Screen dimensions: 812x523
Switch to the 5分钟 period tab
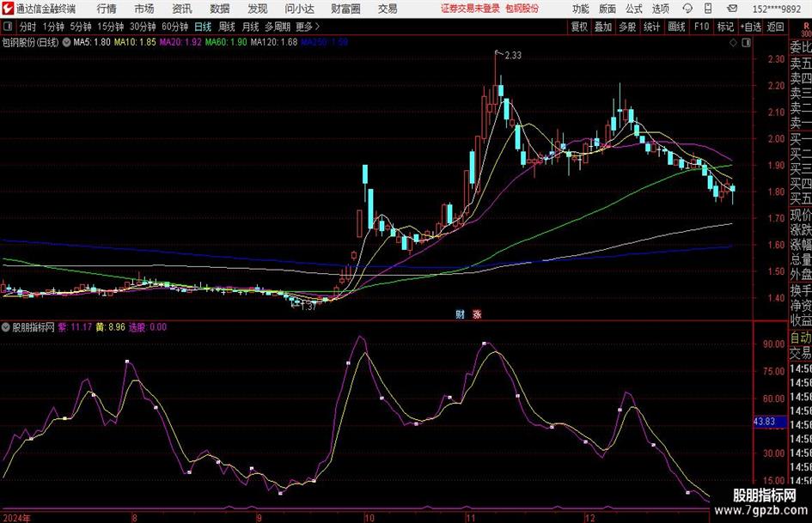click(81, 27)
